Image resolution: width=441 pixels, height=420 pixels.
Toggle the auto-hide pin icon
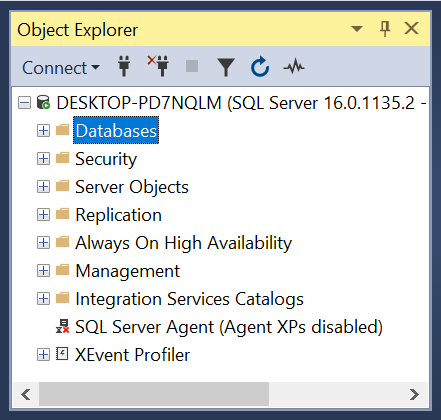(385, 29)
